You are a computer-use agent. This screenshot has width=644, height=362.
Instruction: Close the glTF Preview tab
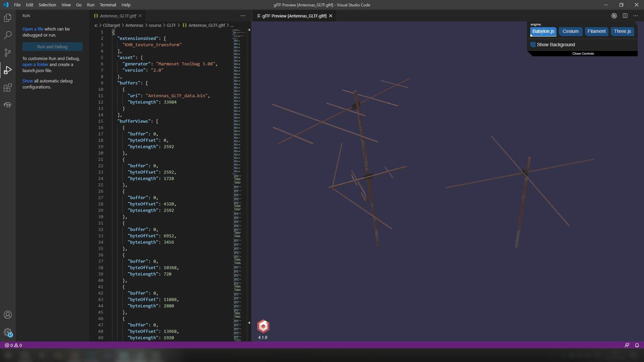click(x=331, y=16)
